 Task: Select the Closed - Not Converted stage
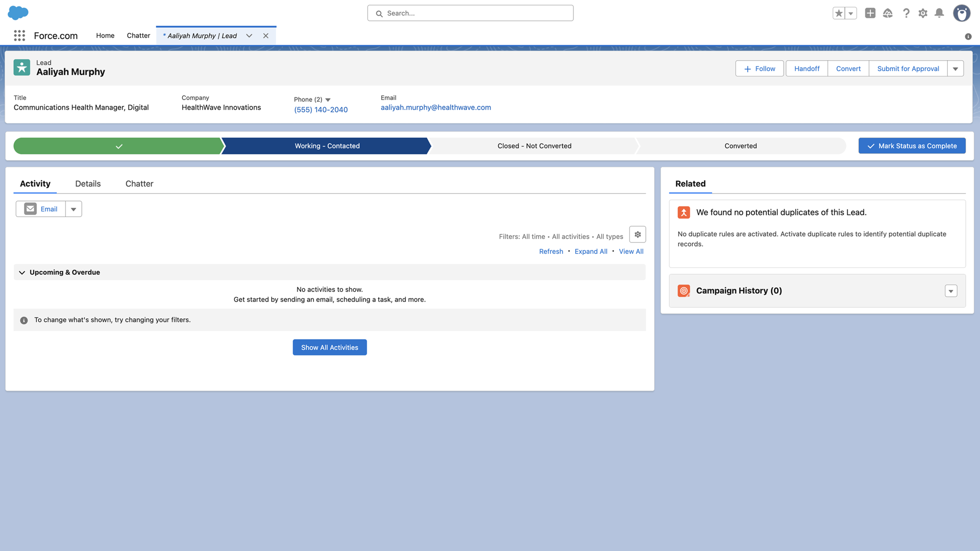click(534, 146)
